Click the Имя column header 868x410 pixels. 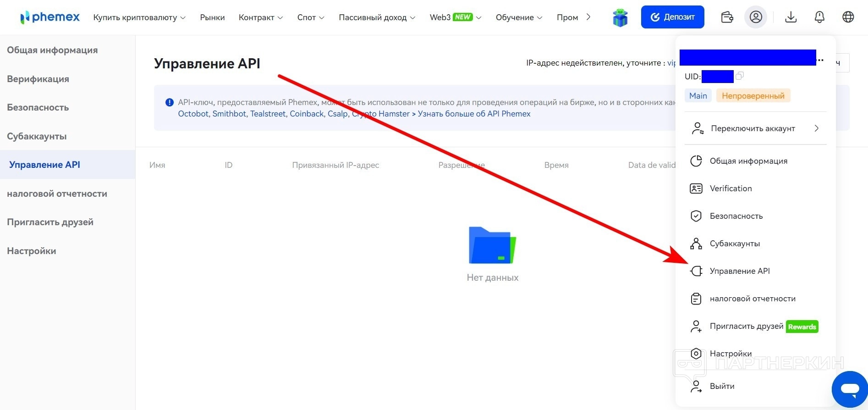(x=157, y=165)
